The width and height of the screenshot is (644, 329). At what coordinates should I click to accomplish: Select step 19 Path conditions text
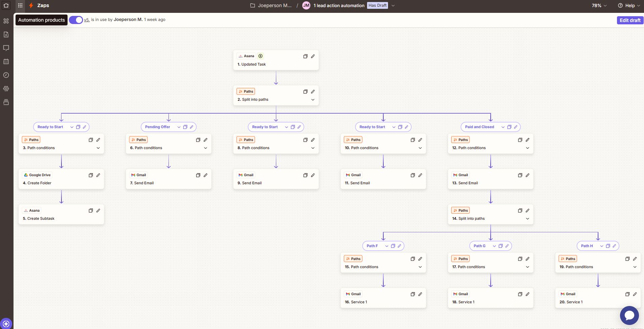pos(576,267)
